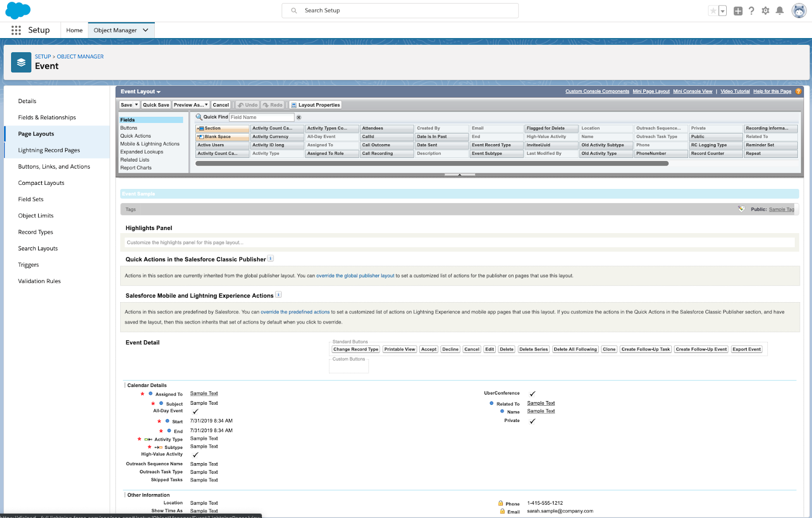Click the Other Information section header
This screenshot has height=518, width=812.
[x=149, y=495]
